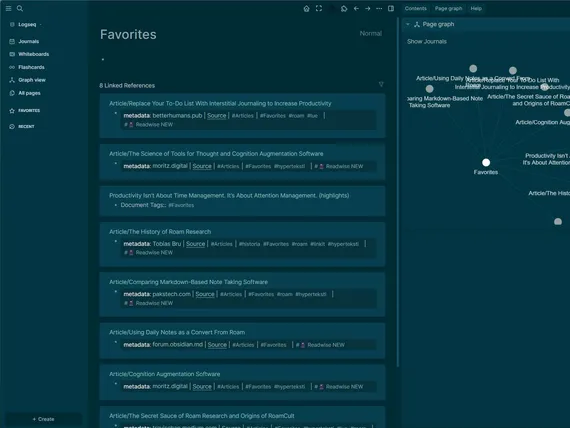This screenshot has height=428, width=570.
Task: Open The History of Roam Research article
Action: click(x=160, y=232)
